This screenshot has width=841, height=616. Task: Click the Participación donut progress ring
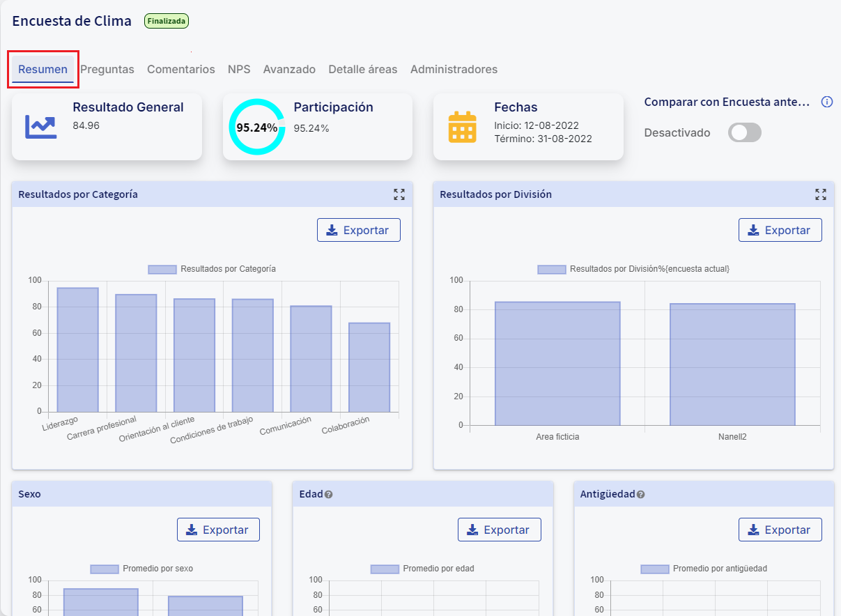256,127
